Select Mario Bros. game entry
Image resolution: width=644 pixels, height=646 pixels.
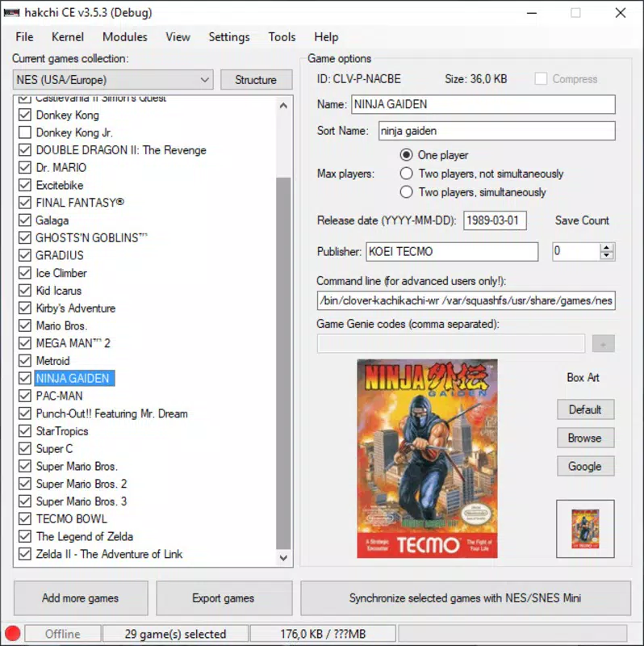click(61, 326)
